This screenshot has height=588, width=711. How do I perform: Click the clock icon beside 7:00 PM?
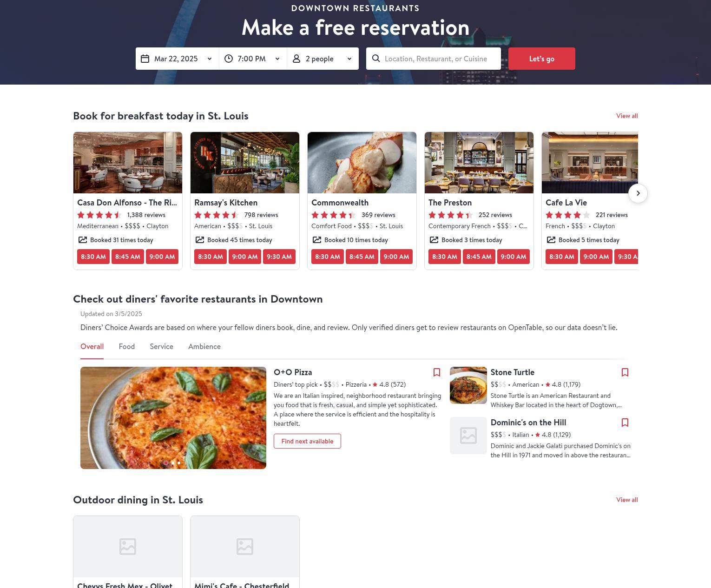pos(229,59)
